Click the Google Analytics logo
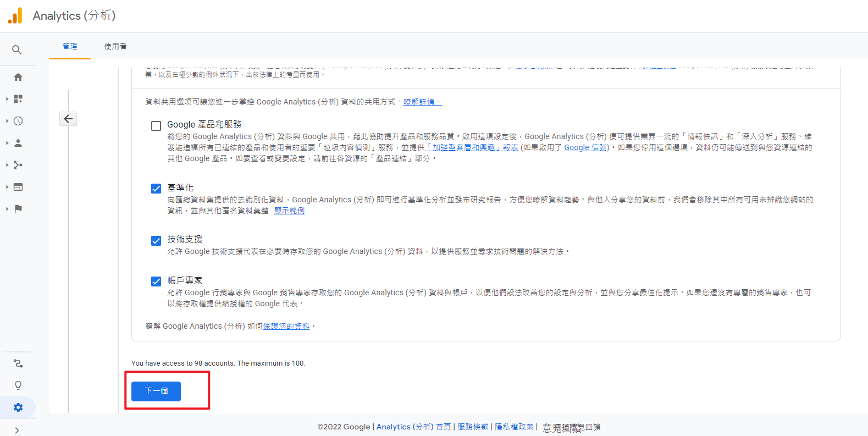 click(x=15, y=15)
